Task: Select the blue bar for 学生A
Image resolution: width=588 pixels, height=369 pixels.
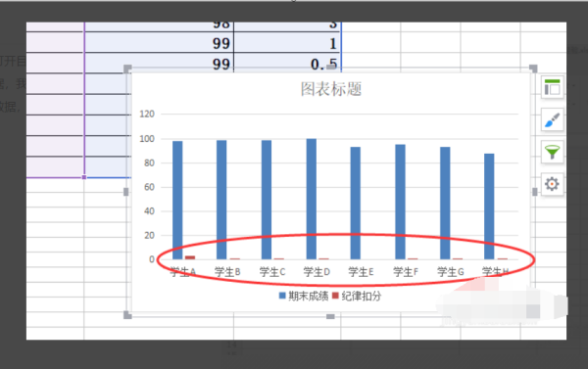Action: 177,200
